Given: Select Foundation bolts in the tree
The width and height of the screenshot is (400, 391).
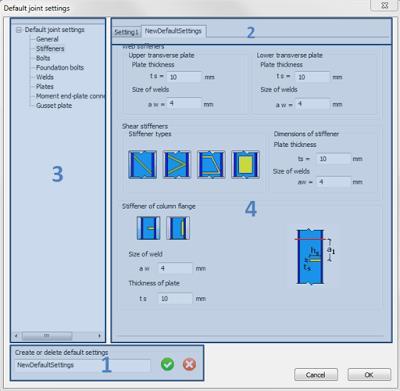Looking at the screenshot, I should tap(60, 68).
